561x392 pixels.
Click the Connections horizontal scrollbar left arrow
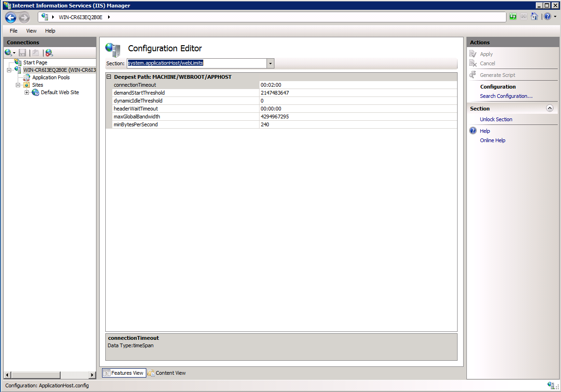pos(7,375)
